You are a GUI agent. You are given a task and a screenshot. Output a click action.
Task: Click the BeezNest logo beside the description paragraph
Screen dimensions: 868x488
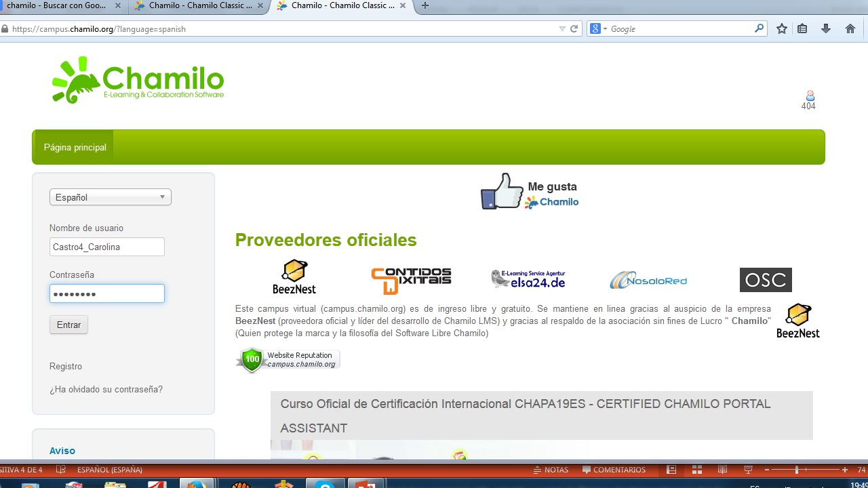798,321
